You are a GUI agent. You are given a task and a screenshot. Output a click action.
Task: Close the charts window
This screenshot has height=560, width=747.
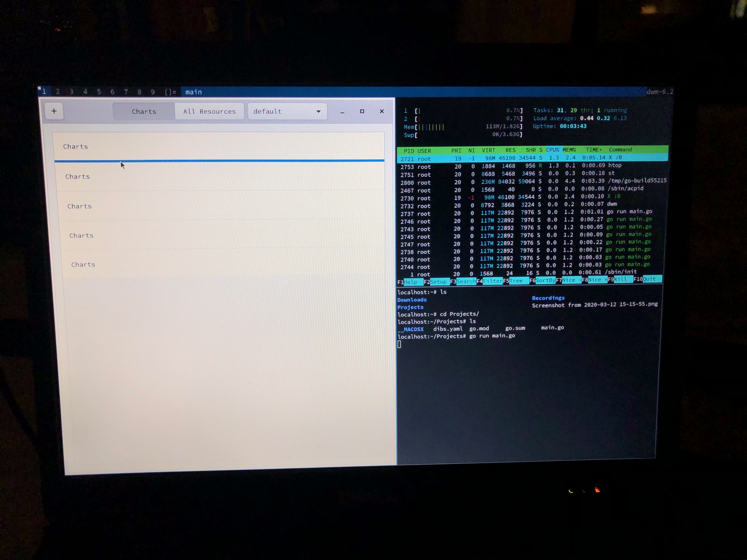(382, 111)
